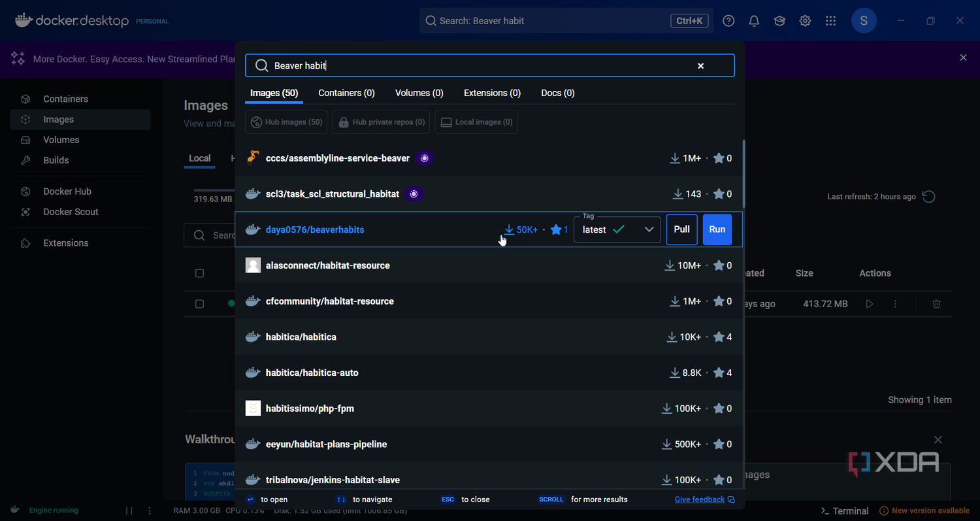Image resolution: width=980 pixels, height=521 pixels.
Task: Open Extensions in sidebar
Action: (80, 243)
